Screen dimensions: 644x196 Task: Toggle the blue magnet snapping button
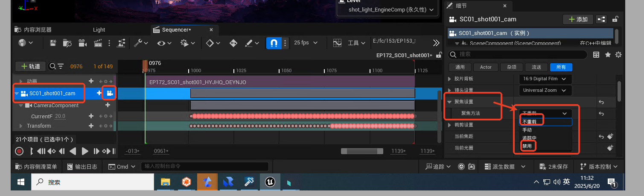(273, 43)
